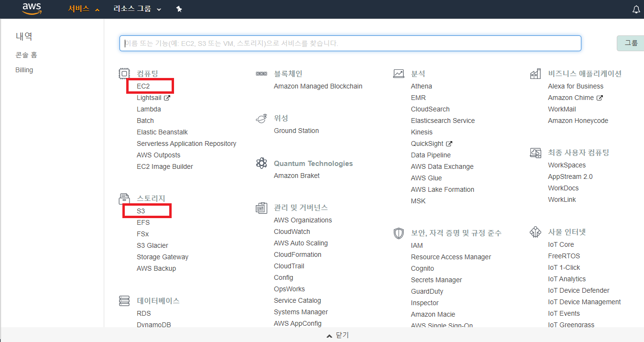Click the 컴퓨팅 chip icon
The width and height of the screenshot is (644, 342).
point(124,74)
